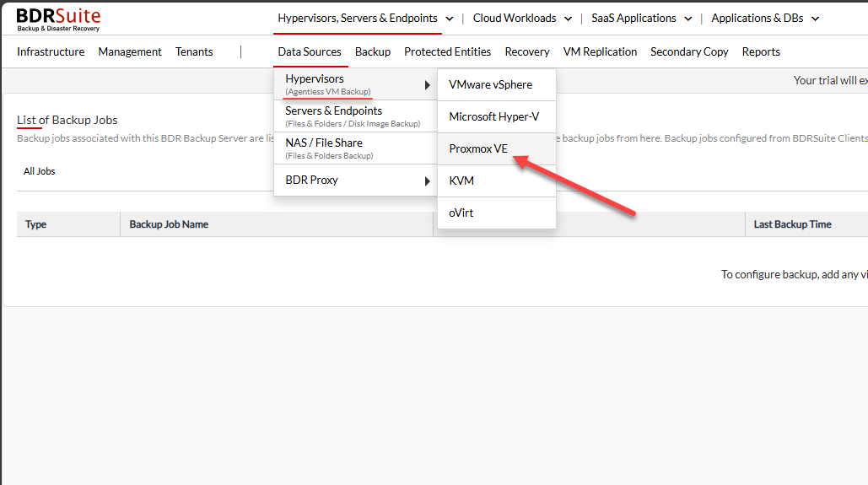This screenshot has width=868, height=485.
Task: Open the Infrastructure menu
Action: [x=51, y=51]
